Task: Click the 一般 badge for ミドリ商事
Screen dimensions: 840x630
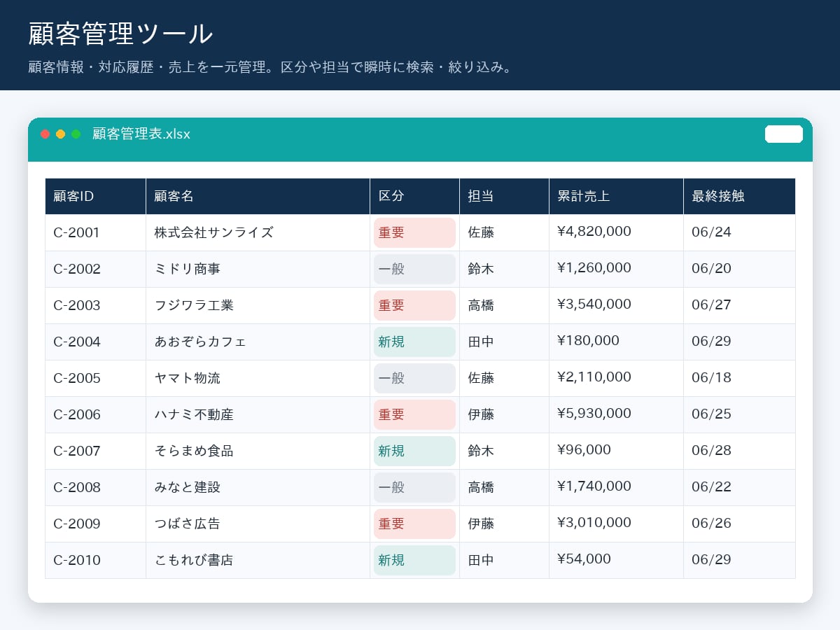Action: coord(415,269)
